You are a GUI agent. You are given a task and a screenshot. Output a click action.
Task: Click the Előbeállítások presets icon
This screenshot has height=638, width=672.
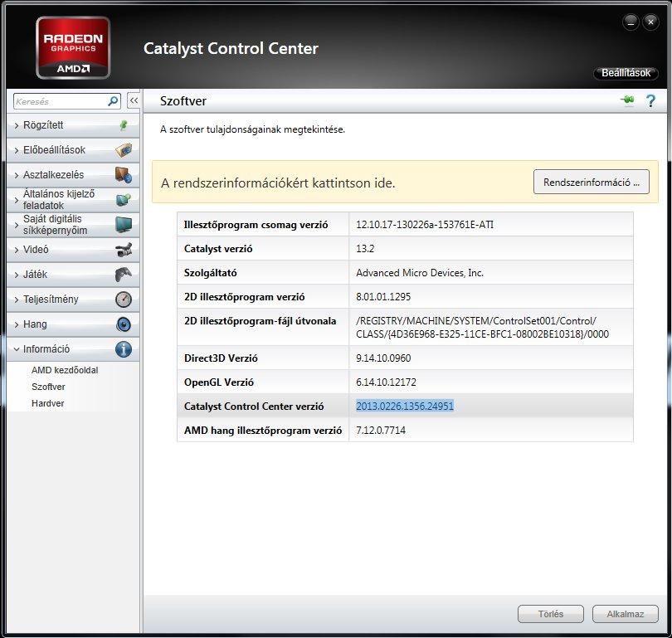coord(124,150)
